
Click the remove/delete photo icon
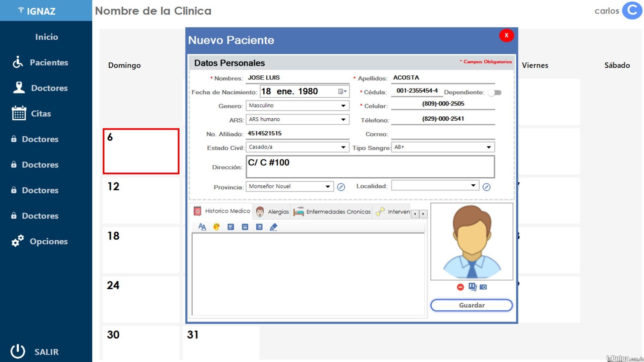pos(461,287)
